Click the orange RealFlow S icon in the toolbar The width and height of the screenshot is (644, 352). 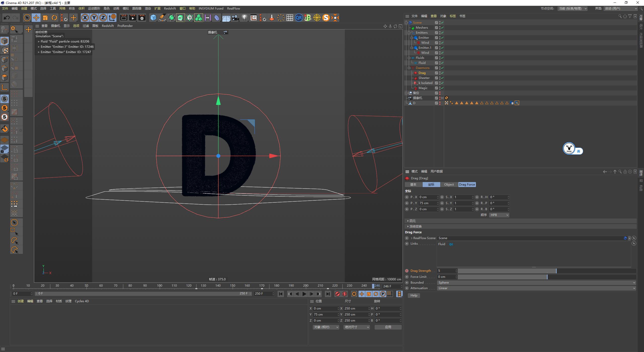coord(326,18)
